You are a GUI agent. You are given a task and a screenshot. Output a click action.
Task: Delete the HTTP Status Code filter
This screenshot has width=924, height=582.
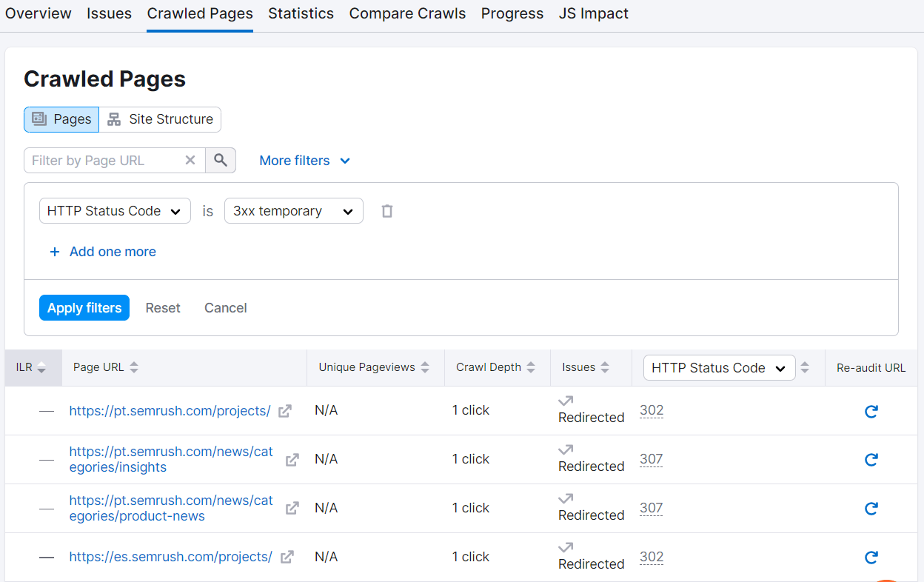point(386,210)
